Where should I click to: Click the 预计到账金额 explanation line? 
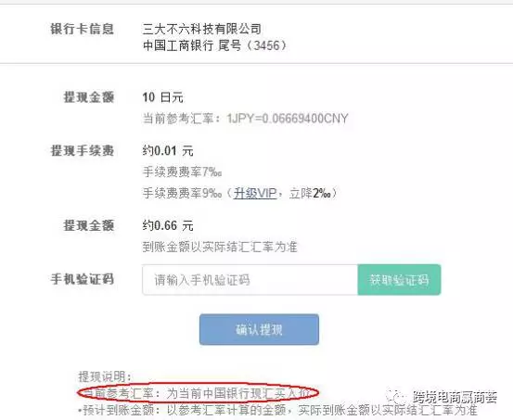[x=277, y=410]
